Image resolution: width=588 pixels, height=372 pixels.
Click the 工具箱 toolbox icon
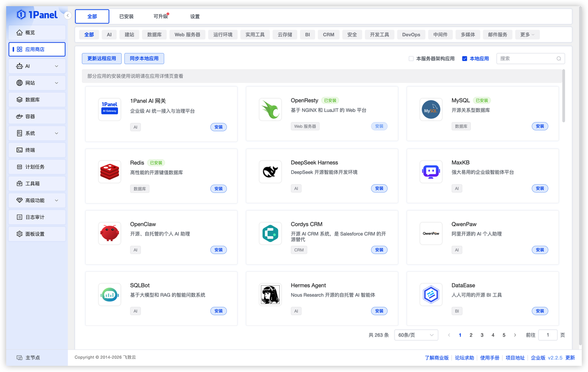19,183
